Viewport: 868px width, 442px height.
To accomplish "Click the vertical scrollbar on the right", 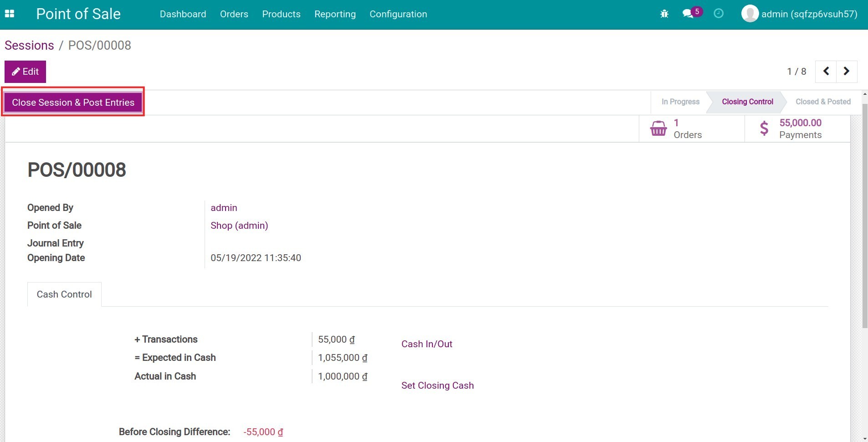I will (864, 214).
